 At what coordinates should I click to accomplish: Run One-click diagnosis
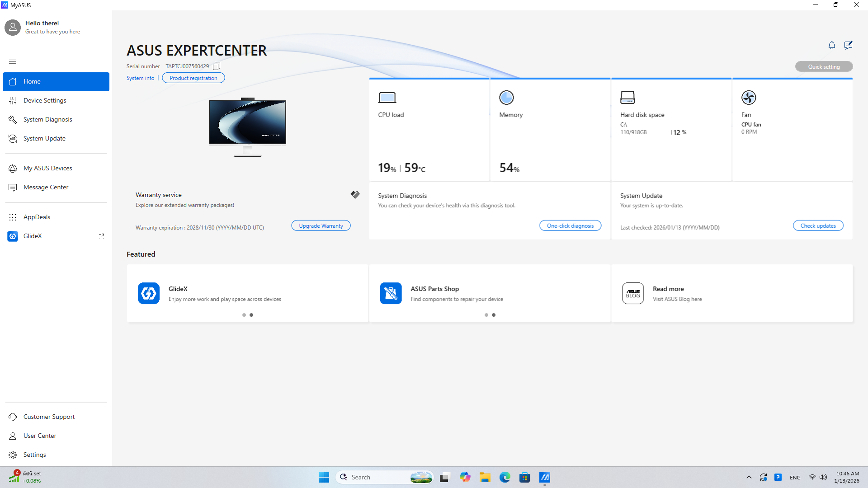(x=570, y=225)
